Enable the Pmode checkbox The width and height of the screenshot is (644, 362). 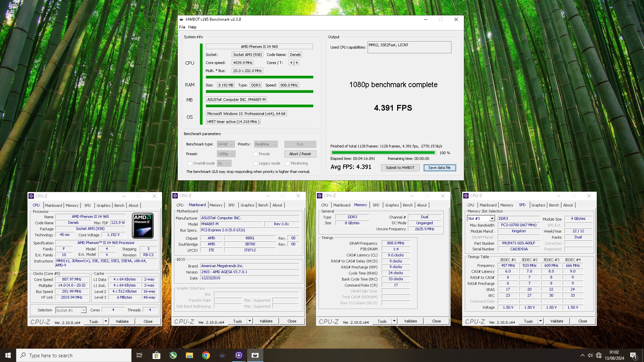[256, 154]
